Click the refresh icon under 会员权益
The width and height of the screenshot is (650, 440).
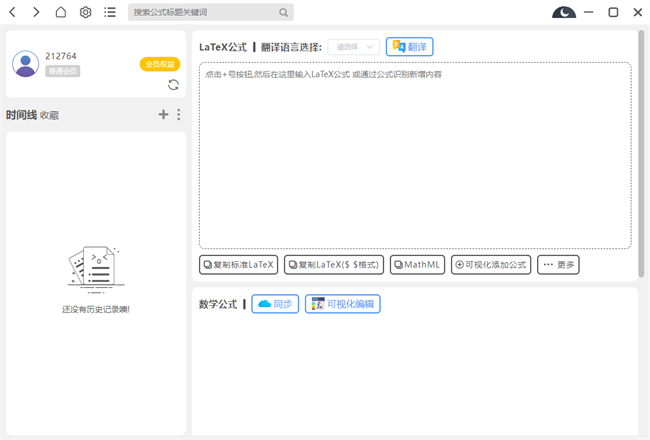pos(173,85)
